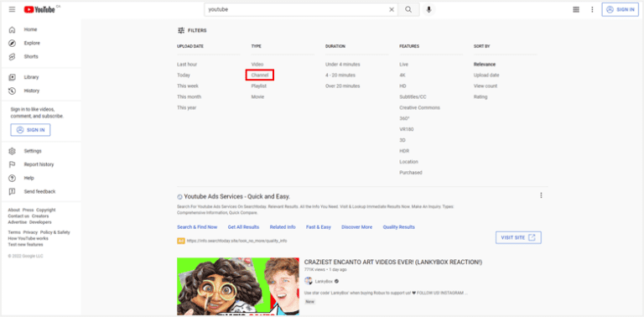
Task: Click the Shorts sidebar icon
Action: pyautogui.click(x=13, y=57)
